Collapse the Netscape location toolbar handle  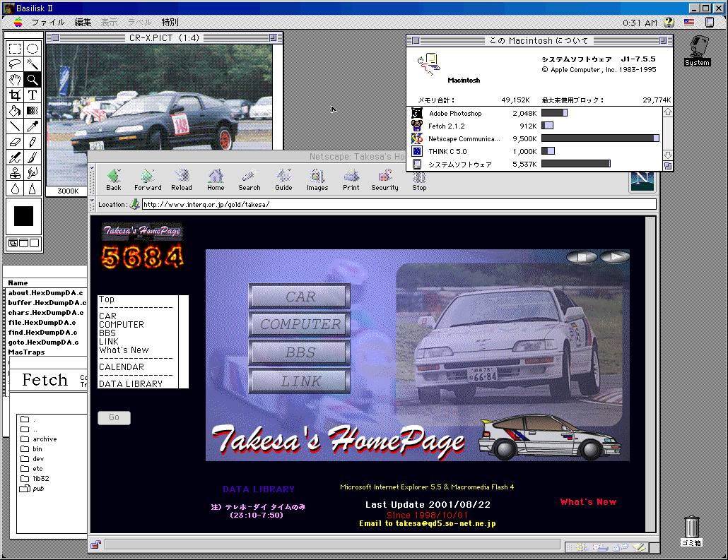click(92, 204)
